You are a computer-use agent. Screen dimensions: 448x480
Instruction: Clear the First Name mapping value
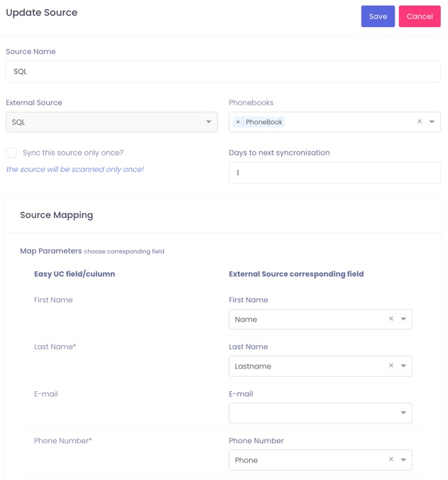coord(390,319)
